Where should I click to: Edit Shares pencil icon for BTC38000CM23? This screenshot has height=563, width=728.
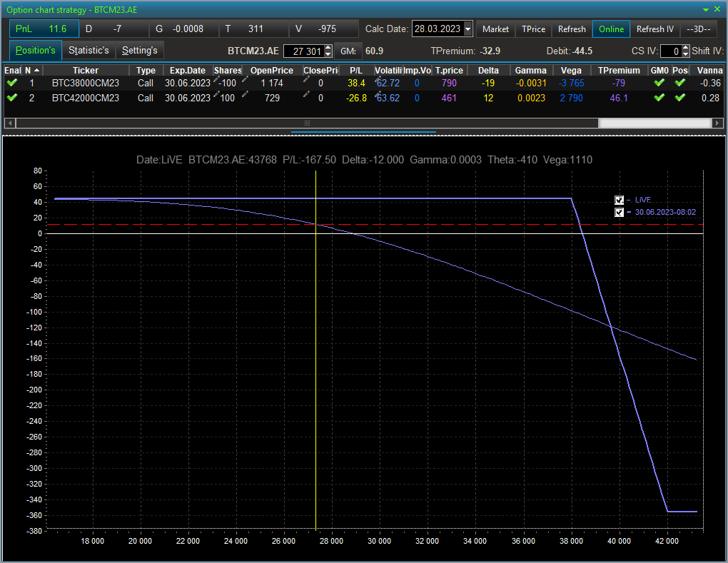(216, 80)
